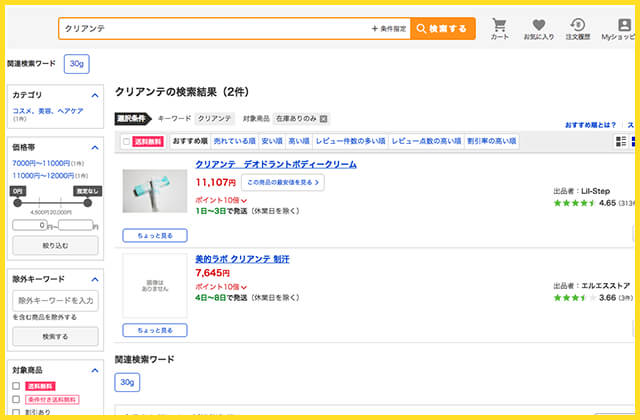Click seller name エルエスストア
This screenshot has height=420, width=640.
click(606, 286)
